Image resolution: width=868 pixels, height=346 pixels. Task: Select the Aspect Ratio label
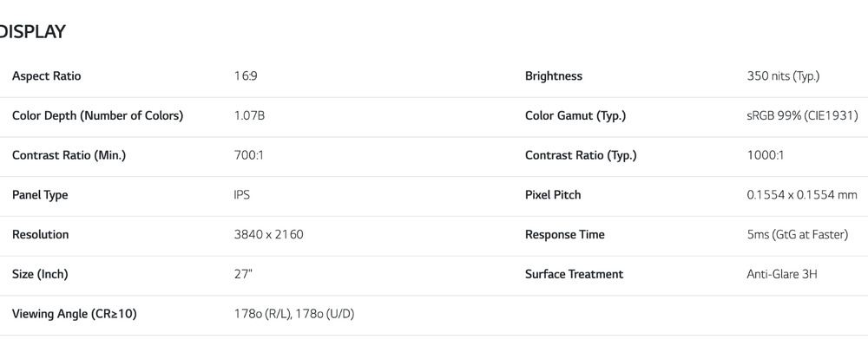[x=47, y=76]
